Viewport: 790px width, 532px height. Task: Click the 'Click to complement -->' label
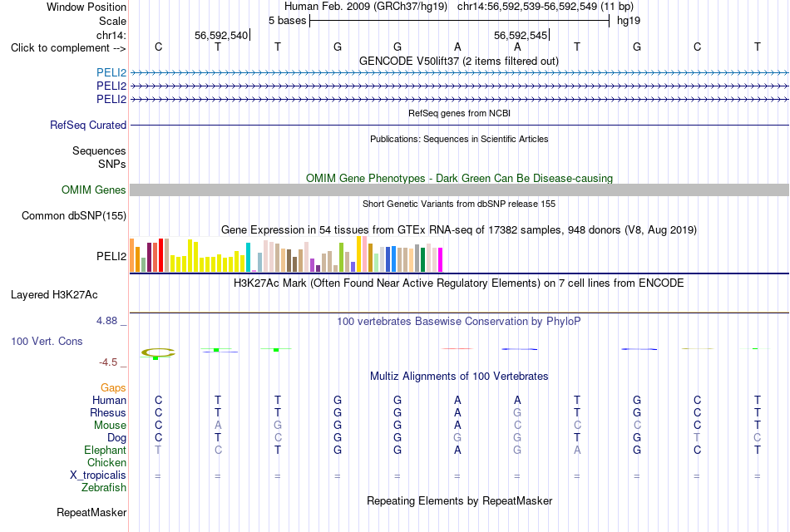pos(68,48)
